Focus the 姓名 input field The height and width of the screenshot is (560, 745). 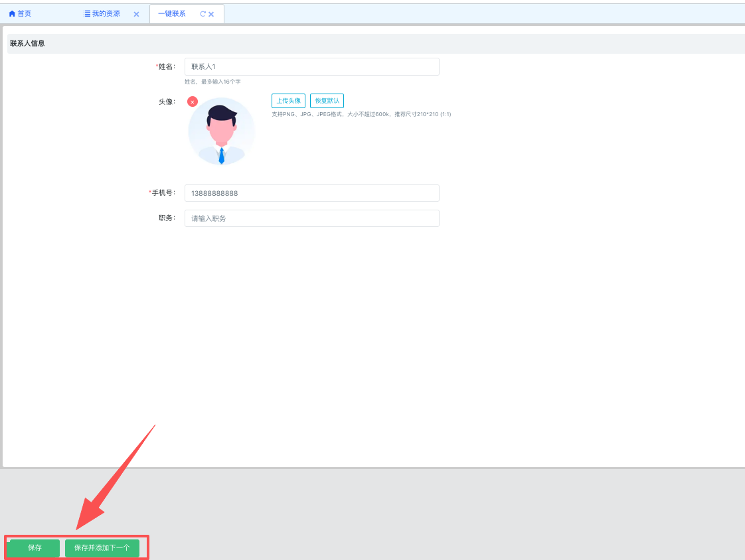pyautogui.click(x=311, y=66)
